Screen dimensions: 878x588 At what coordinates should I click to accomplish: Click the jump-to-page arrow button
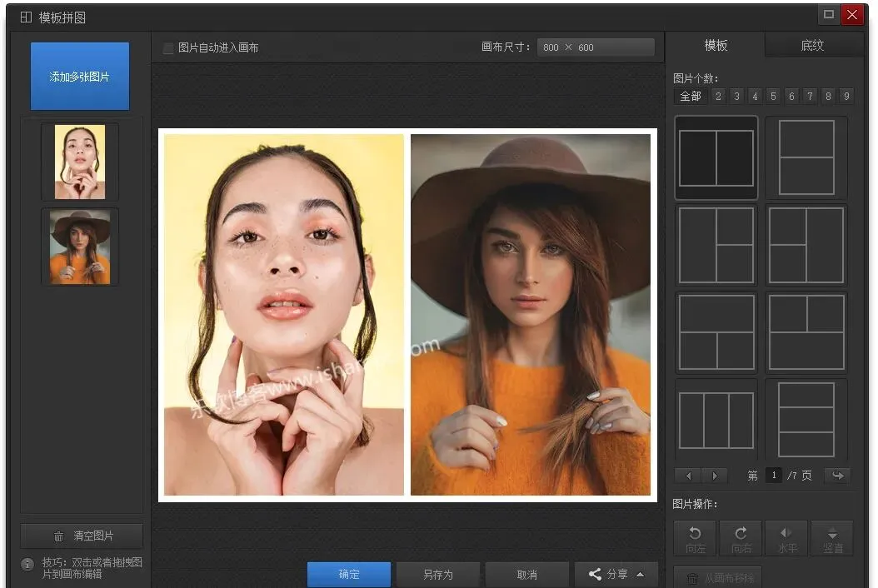tap(836, 476)
